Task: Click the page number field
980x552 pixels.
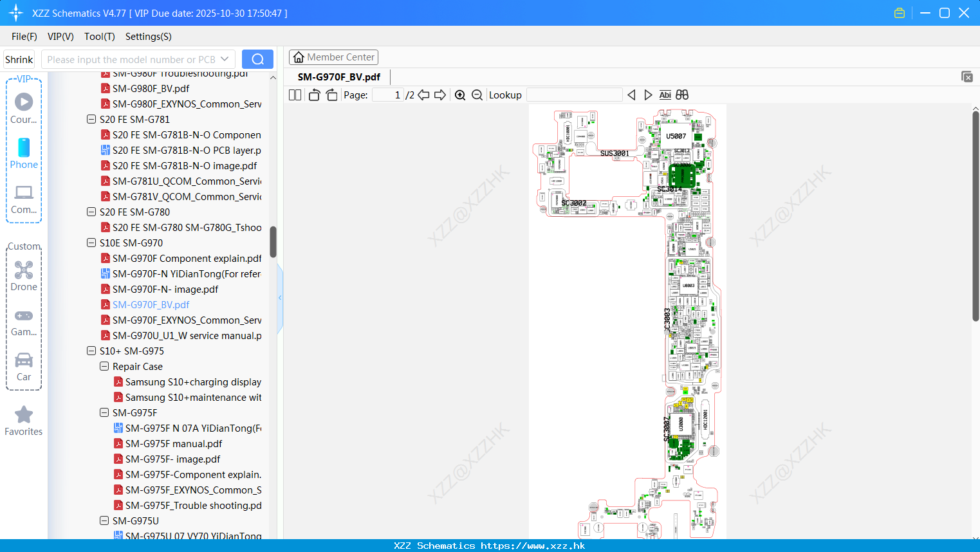Action: pyautogui.click(x=388, y=95)
